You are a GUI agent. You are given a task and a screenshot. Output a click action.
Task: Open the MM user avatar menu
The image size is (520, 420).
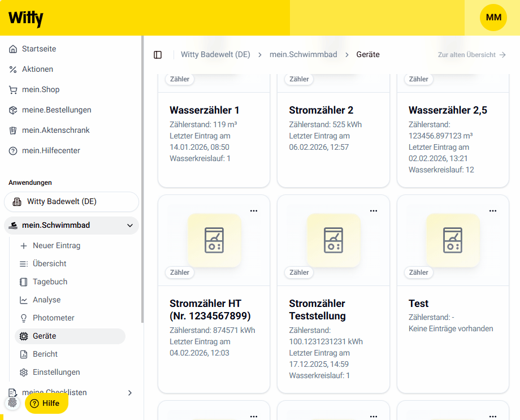pos(493,18)
